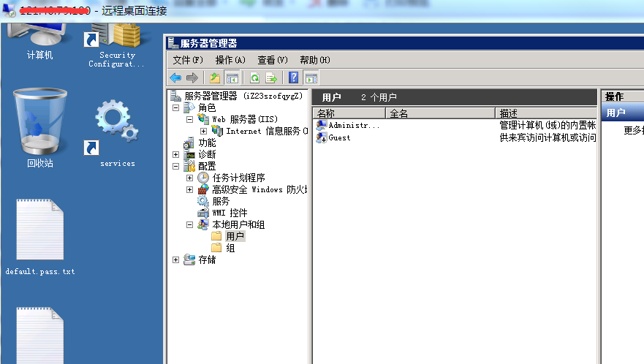Viewport: 644px width, 364px height.
Task: Open the 文件(F) menu
Action: (x=188, y=60)
